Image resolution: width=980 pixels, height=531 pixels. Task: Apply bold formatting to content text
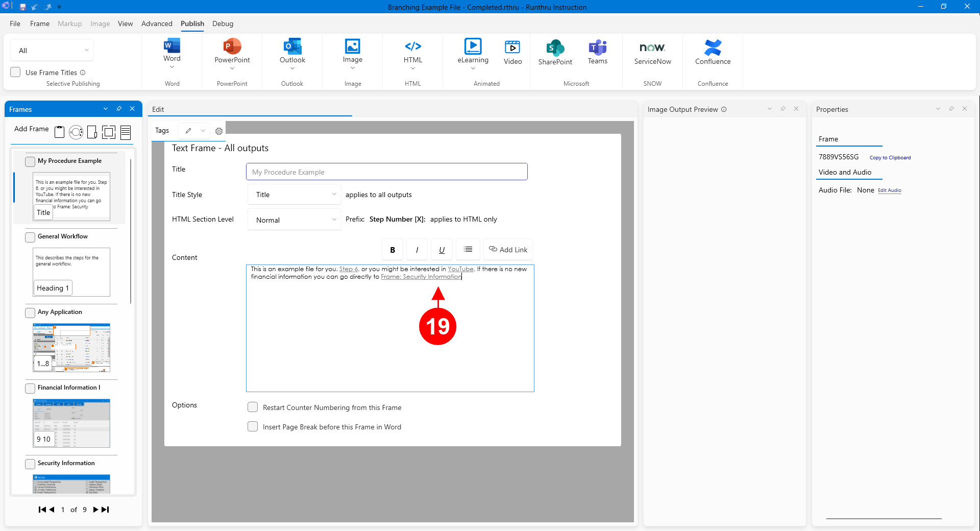(393, 250)
